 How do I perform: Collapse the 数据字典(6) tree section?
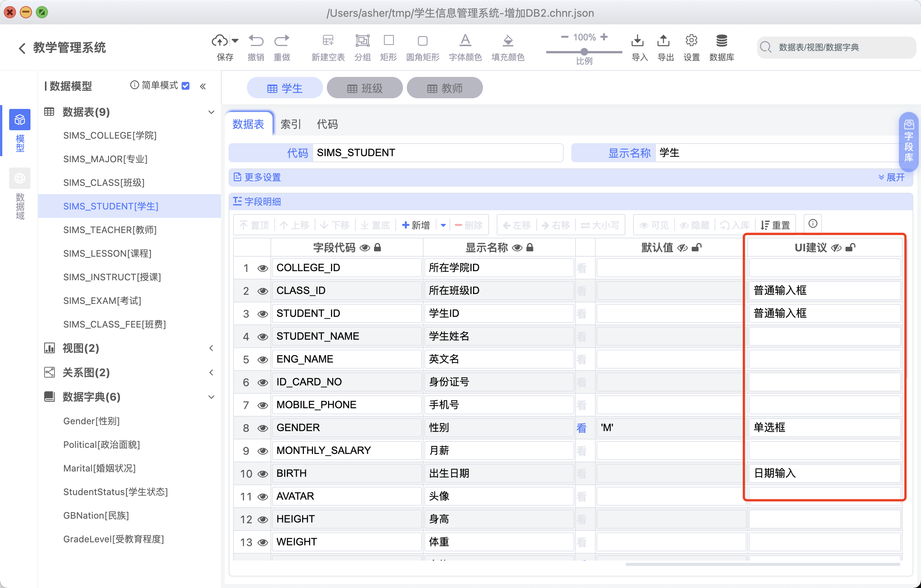[211, 397]
